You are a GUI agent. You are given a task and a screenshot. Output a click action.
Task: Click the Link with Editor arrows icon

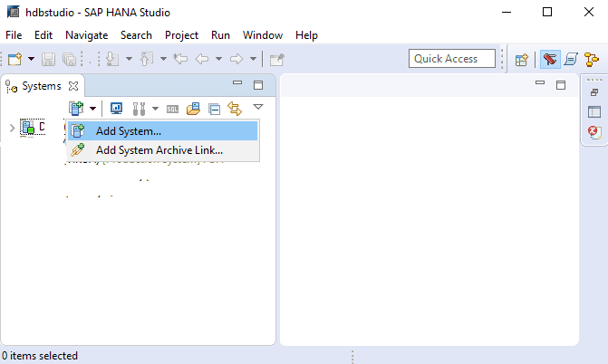click(x=235, y=108)
